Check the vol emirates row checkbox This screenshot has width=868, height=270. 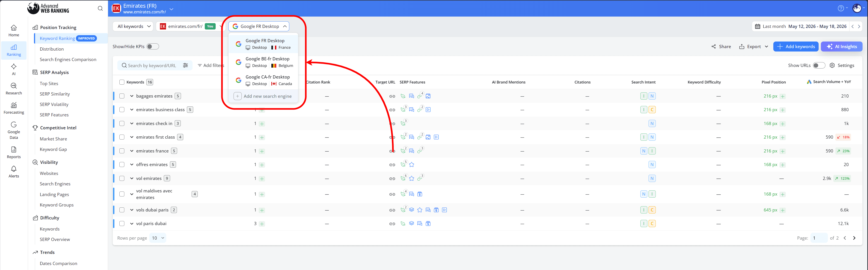122,179
